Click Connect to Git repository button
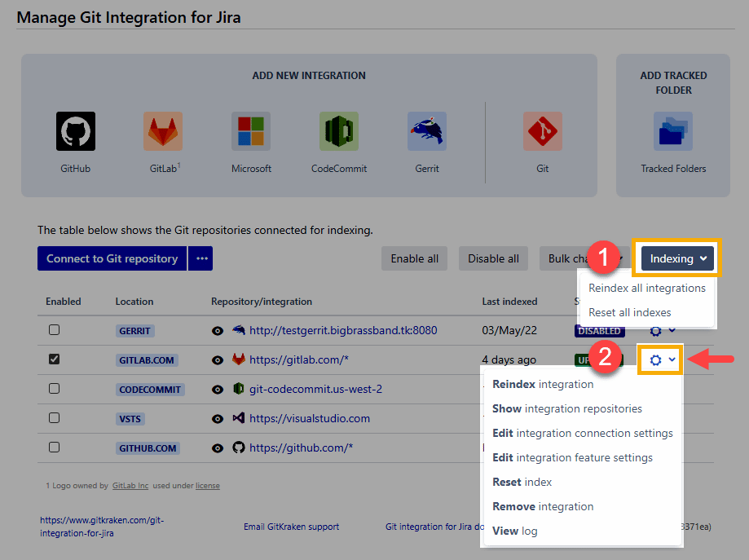This screenshot has height=560, width=749. point(112,258)
